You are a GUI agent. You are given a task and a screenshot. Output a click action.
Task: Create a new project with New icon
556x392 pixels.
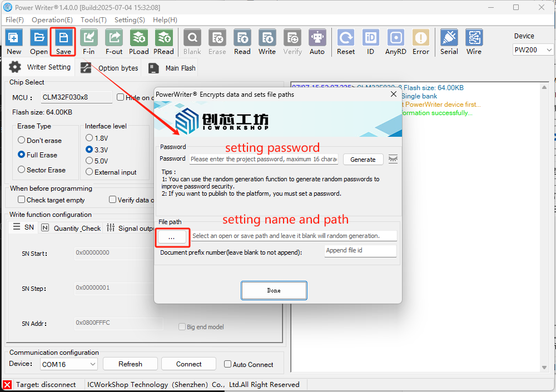point(13,42)
